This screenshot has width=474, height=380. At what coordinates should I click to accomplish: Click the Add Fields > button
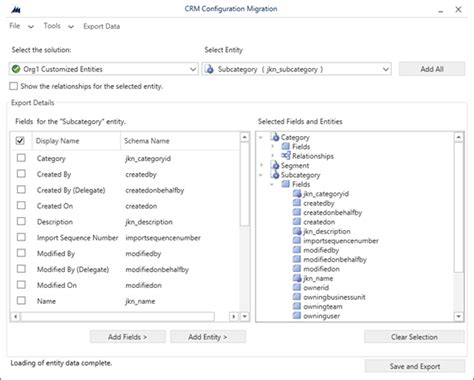point(128,337)
